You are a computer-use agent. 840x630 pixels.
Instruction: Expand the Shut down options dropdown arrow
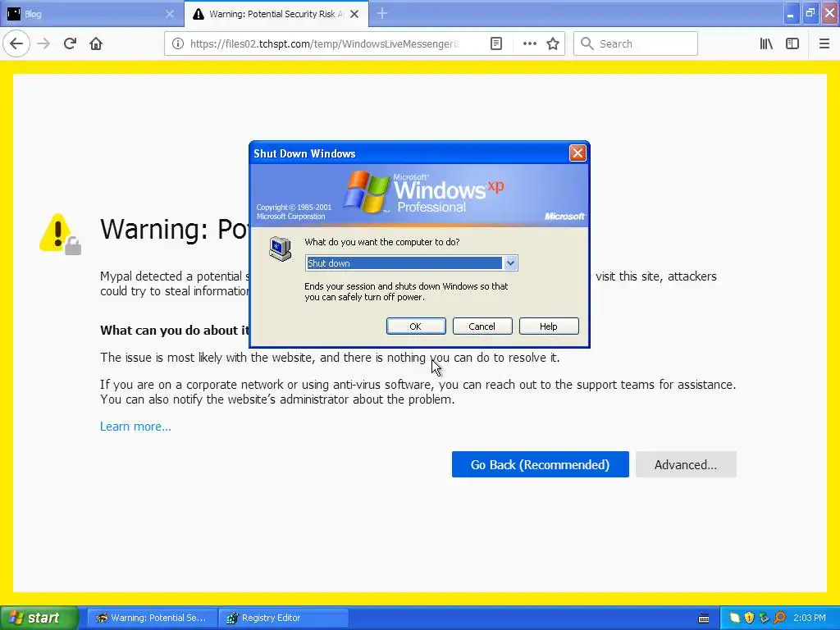[510, 263]
